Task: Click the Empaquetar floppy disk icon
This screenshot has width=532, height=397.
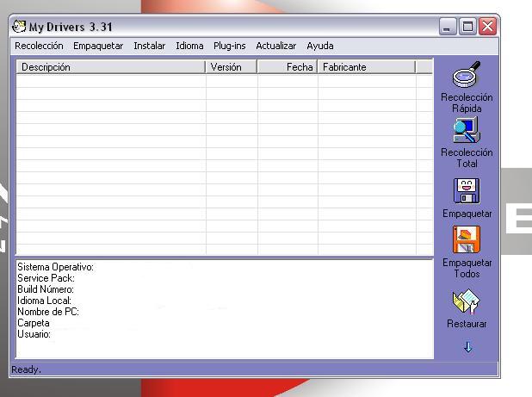Action: (467, 190)
